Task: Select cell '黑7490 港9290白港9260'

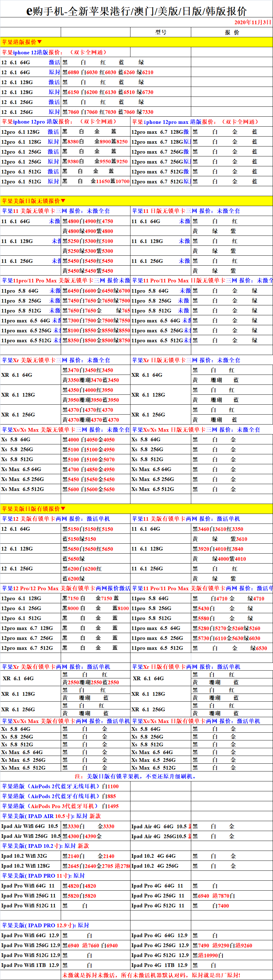Action: [231, 945]
